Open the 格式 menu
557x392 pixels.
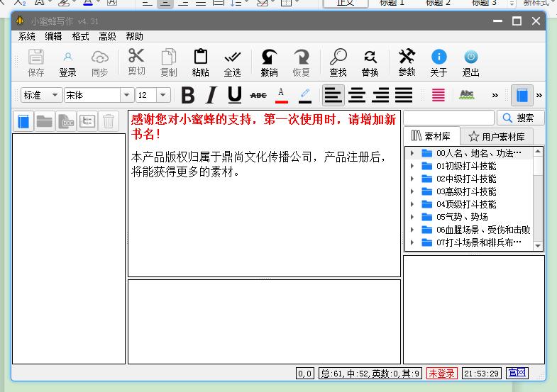click(80, 36)
